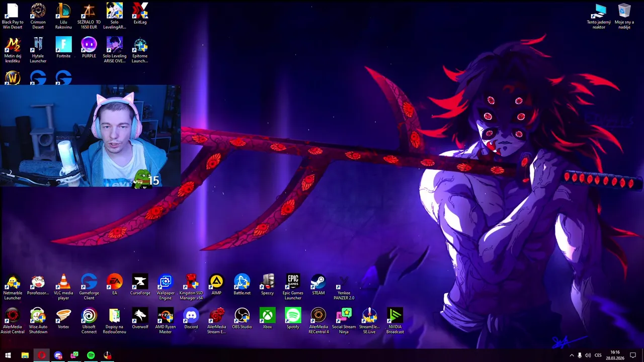Switch to Opera browser in the taskbar
Image resolution: width=644 pixels, height=362 pixels.
pos(41,355)
